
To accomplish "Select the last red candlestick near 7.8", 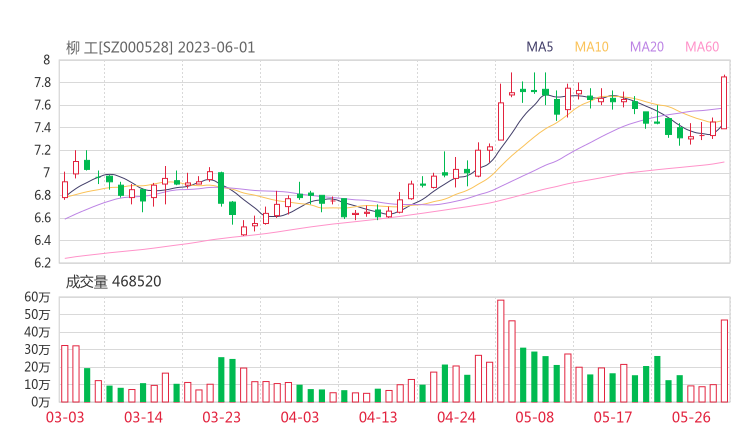I will click(x=724, y=102).
